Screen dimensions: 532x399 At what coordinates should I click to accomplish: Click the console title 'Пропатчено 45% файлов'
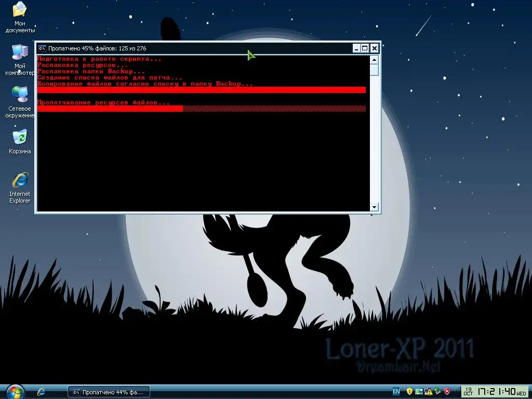(x=97, y=48)
